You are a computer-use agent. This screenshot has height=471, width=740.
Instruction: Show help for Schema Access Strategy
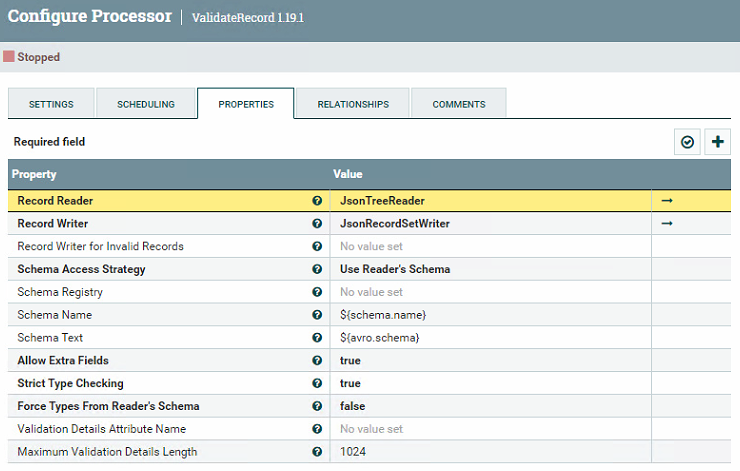[317, 269]
